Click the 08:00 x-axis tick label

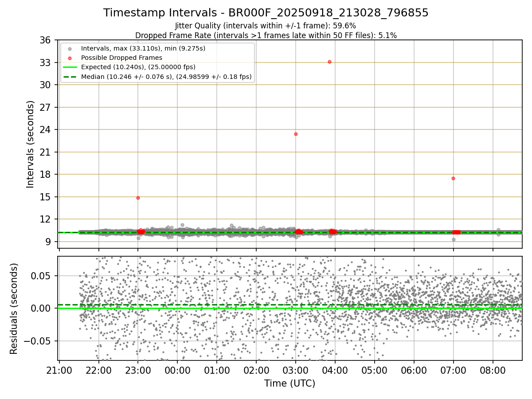pyautogui.click(x=493, y=370)
